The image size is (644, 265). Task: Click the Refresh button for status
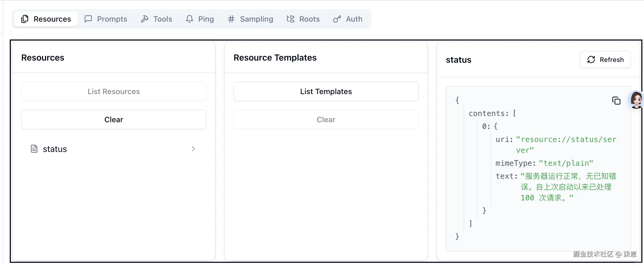(605, 59)
